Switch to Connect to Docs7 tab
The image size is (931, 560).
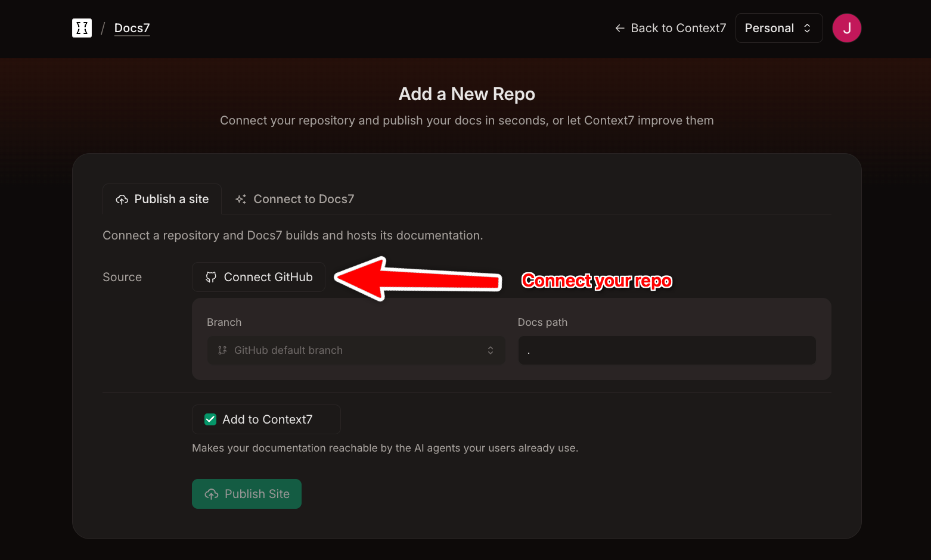point(294,199)
